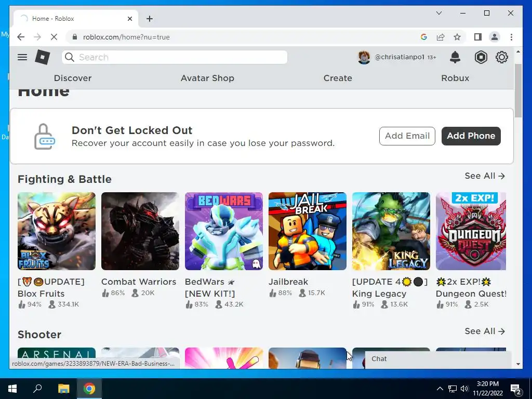Image resolution: width=532 pixels, height=399 pixels.
Task: Click the Add Phone button
Action: point(471,136)
